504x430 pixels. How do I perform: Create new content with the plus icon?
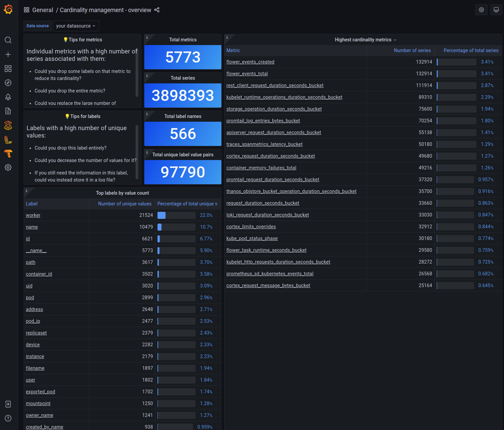point(8,54)
